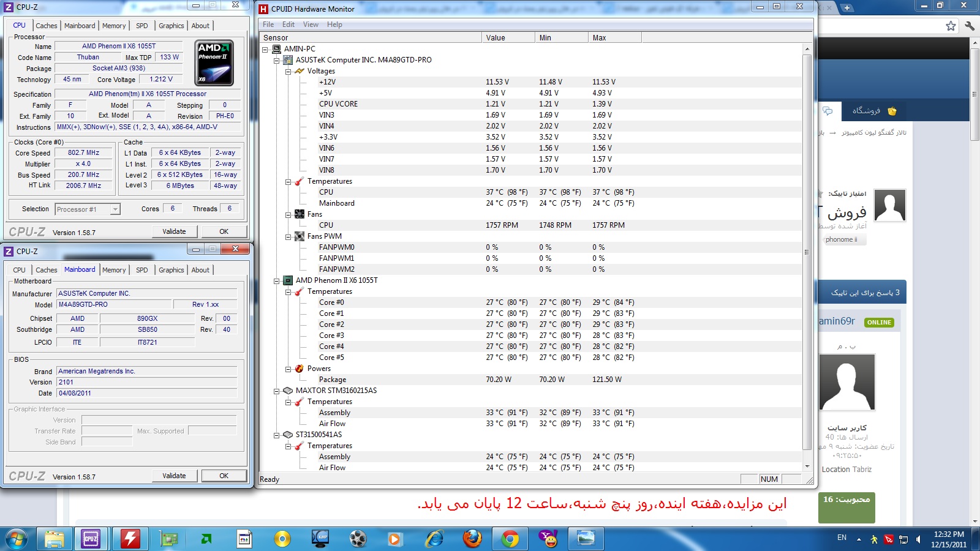The width and height of the screenshot is (980, 551).
Task: Open Internet Explorer from the taskbar
Action: pyautogui.click(x=434, y=539)
